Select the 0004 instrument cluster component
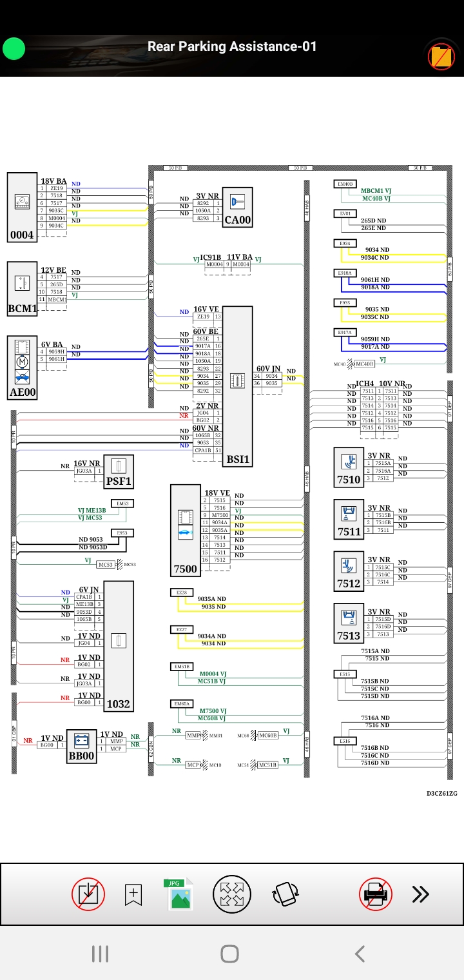The width and height of the screenshot is (464, 980). 22,208
